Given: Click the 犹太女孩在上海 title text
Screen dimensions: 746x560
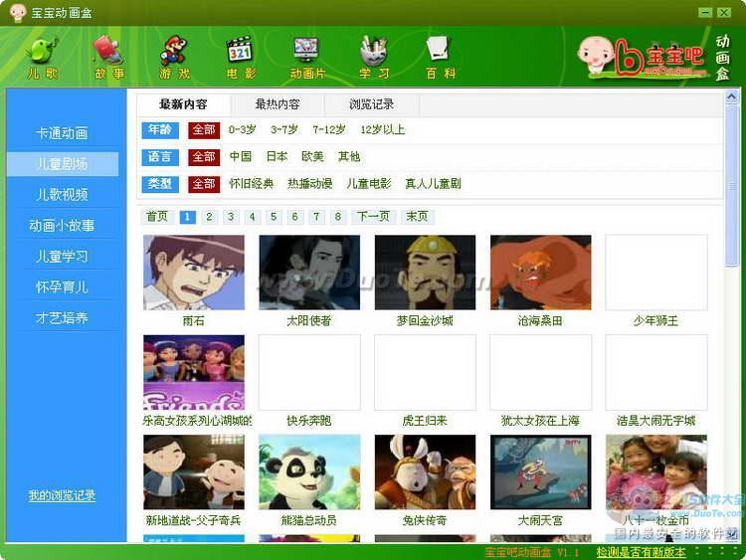Looking at the screenshot, I should pyautogui.click(x=540, y=421).
